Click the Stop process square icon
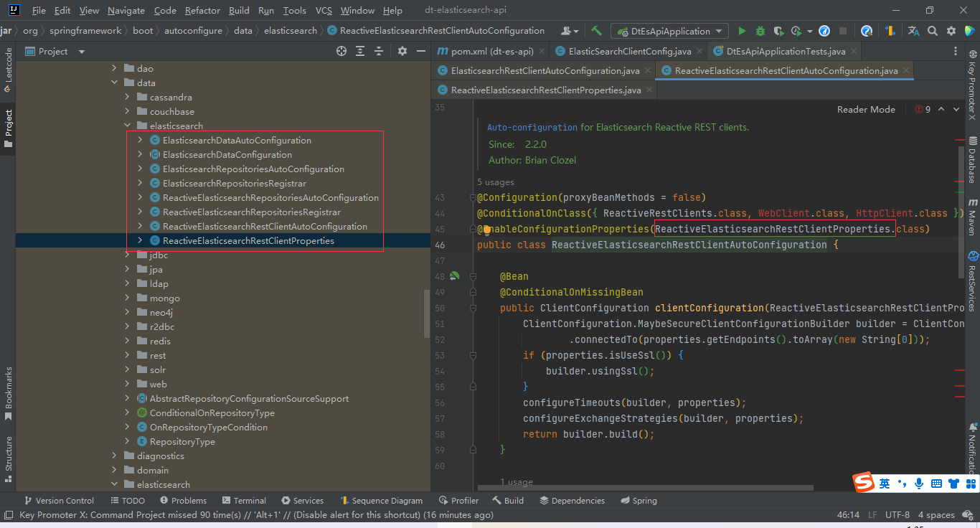The width and height of the screenshot is (980, 528). 843,31
